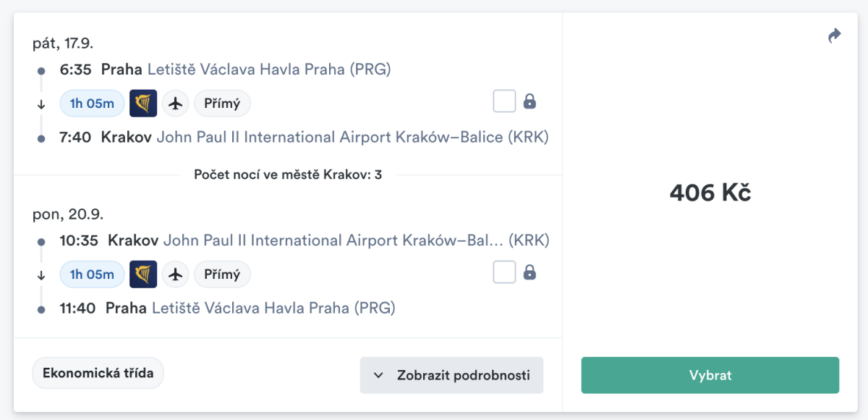This screenshot has height=420, width=868.
Task: Click return Přímý direct badge
Action: [x=222, y=274]
